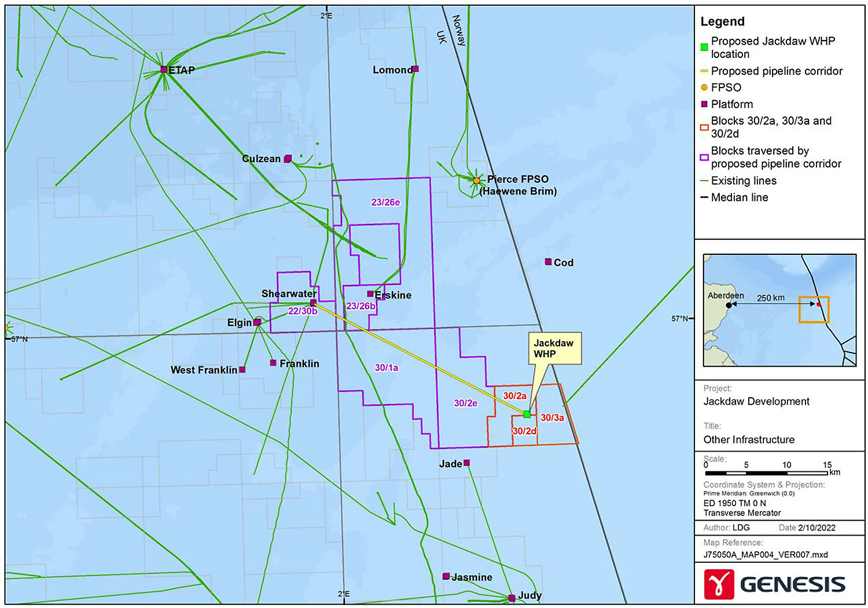
Task: Click the orange FPSO legend symbol
Action: coord(704,87)
